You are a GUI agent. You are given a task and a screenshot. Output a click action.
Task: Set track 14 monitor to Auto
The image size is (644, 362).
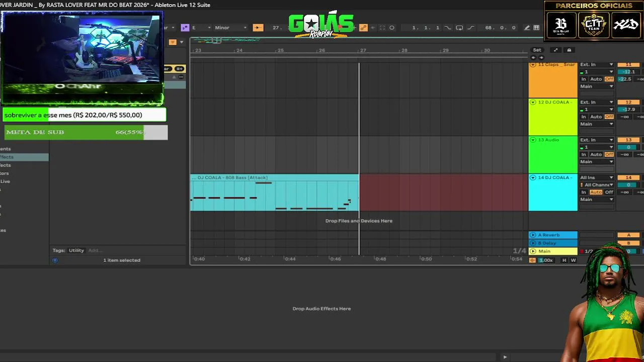(596, 192)
